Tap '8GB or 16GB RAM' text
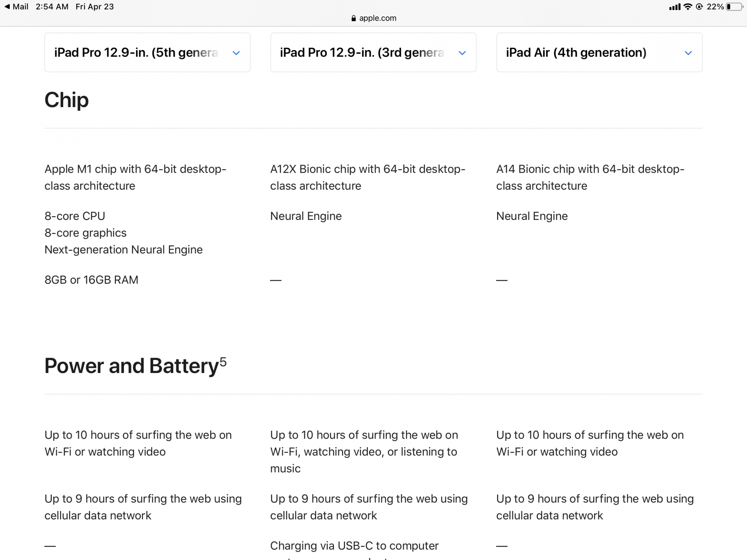This screenshot has height=560, width=747. [92, 280]
